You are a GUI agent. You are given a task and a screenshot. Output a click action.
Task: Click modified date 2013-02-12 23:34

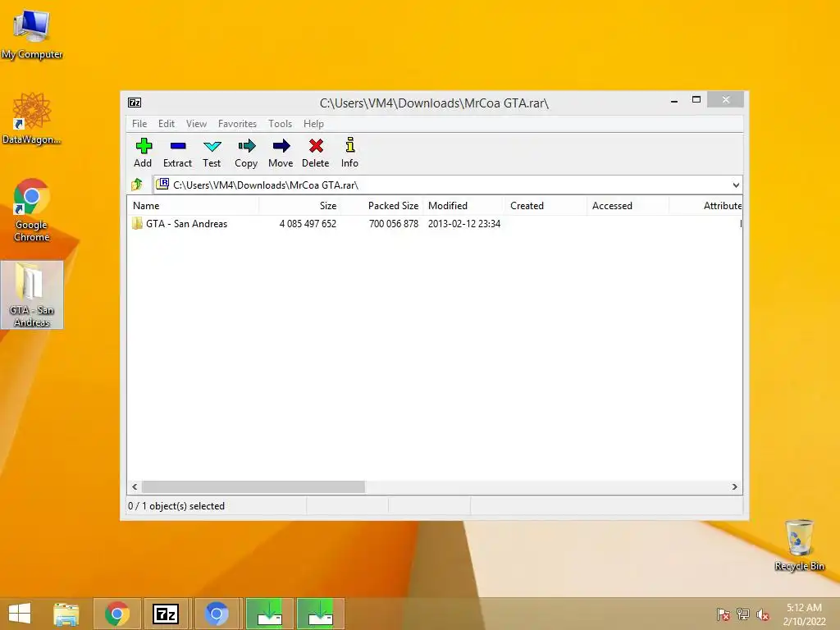[x=464, y=224]
